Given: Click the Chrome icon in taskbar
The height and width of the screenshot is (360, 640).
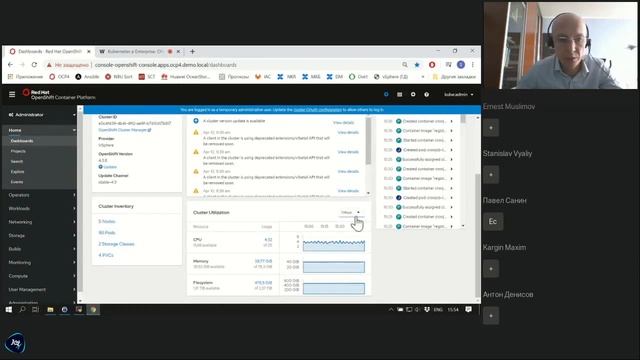Looking at the screenshot, I should pos(93,310).
